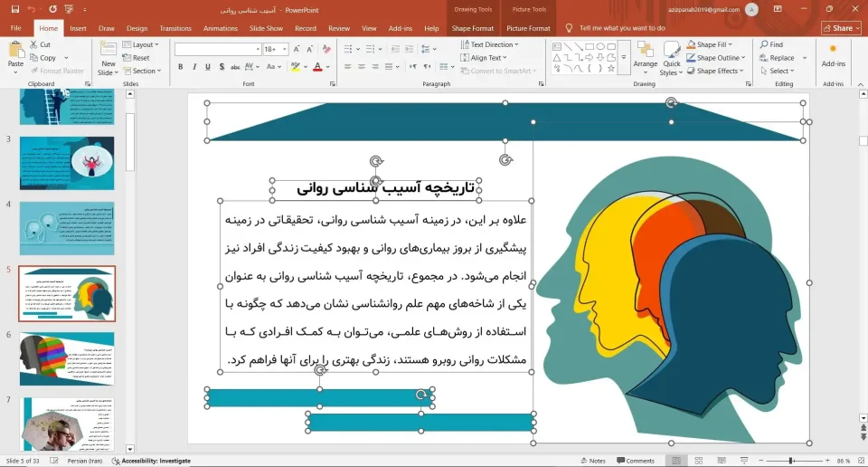The height and width of the screenshot is (467, 868).
Task: Open the Animations tab
Action: point(221,28)
